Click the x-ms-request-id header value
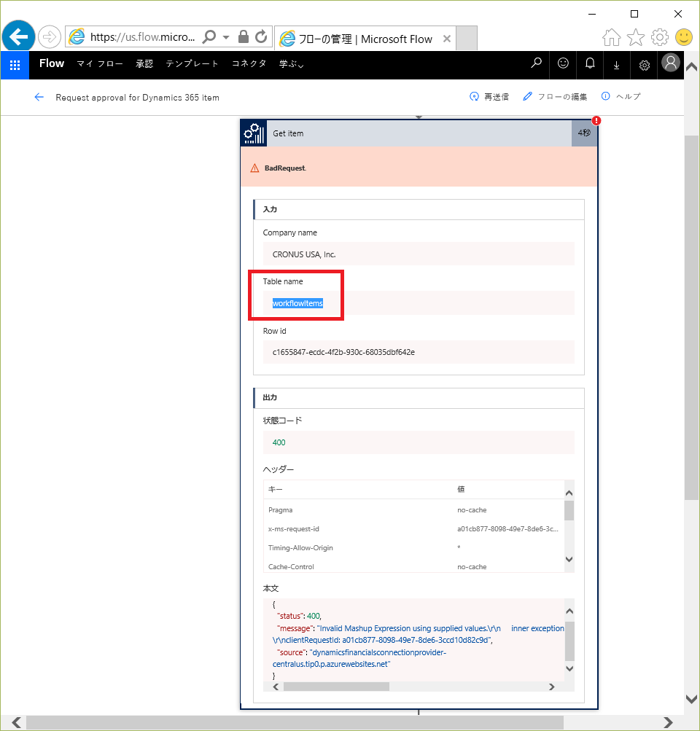This screenshot has height=731, width=700. coord(507,529)
